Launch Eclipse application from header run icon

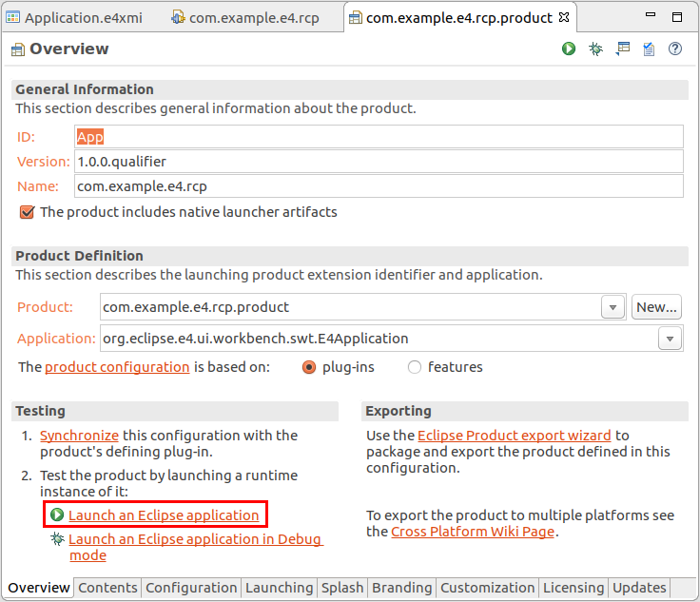(x=569, y=49)
